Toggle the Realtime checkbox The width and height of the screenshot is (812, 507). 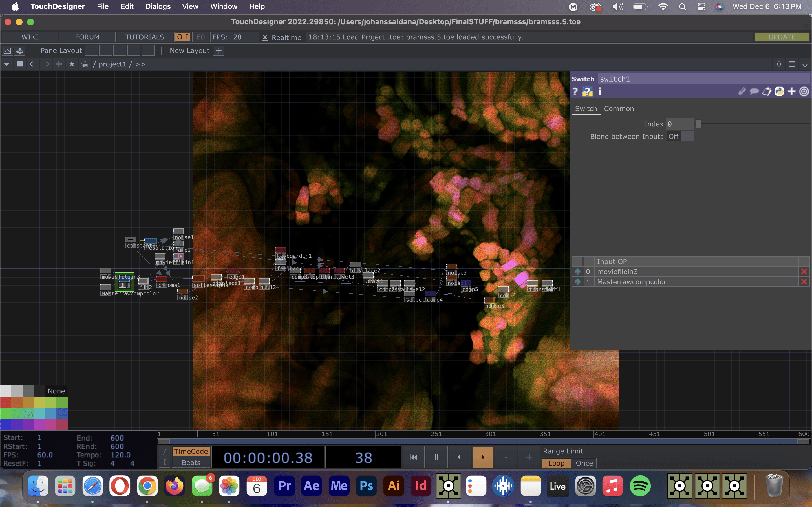coord(265,37)
